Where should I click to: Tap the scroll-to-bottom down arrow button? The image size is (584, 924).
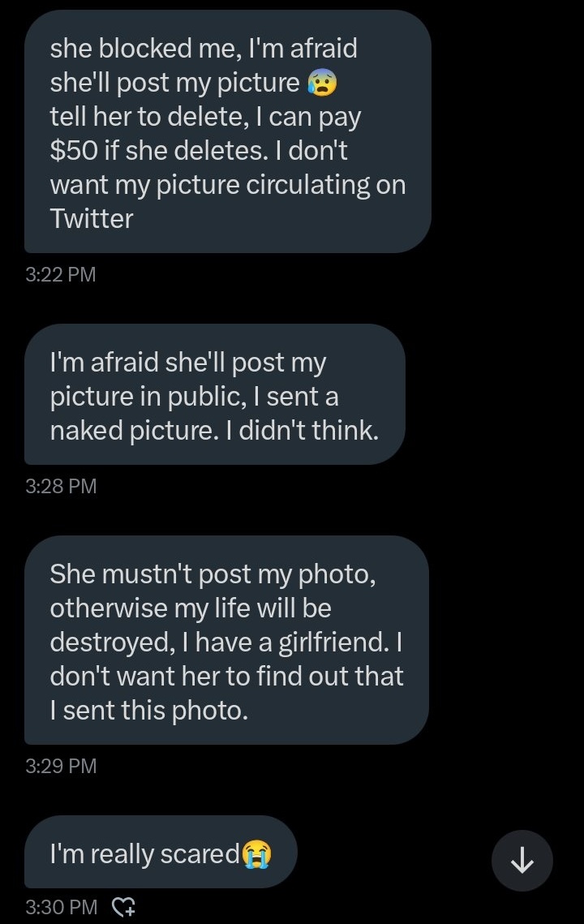click(522, 860)
